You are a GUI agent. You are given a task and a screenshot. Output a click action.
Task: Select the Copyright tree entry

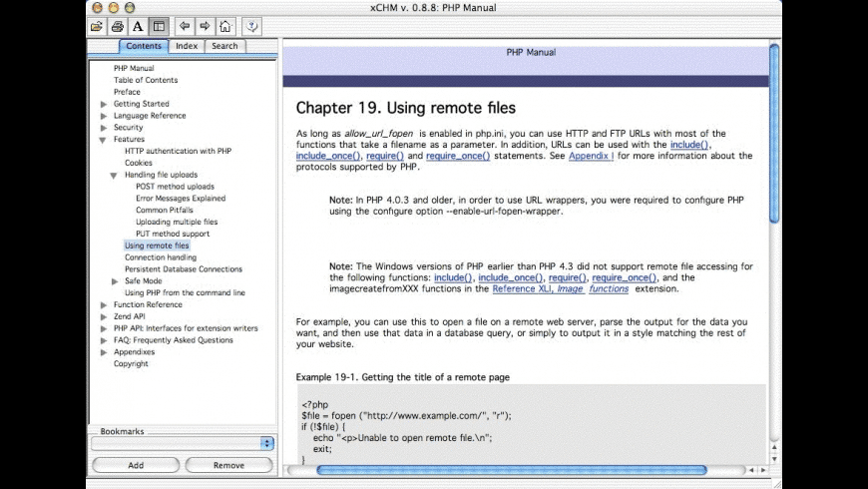pyautogui.click(x=131, y=364)
